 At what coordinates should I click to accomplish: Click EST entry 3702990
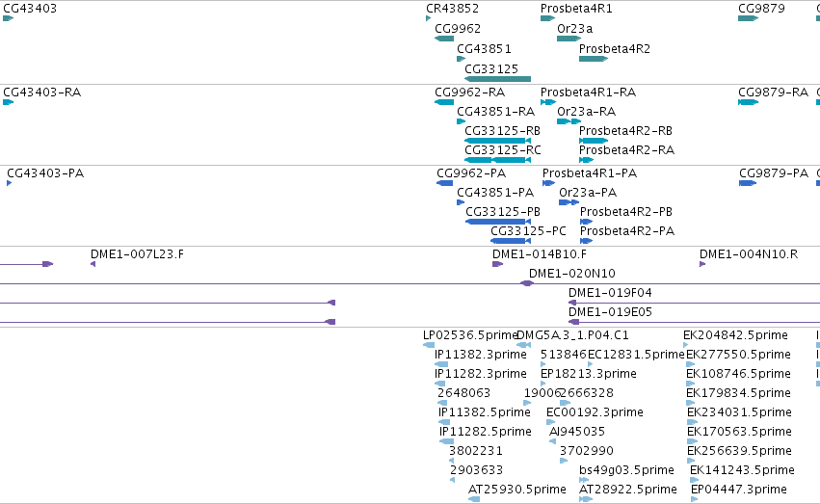pos(586,451)
